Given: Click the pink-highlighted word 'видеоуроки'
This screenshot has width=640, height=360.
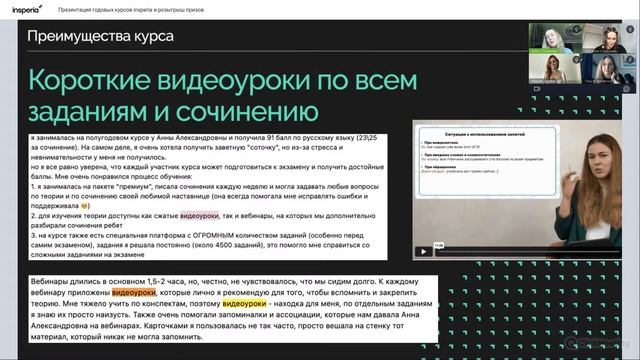Looking at the screenshot, I should (x=199, y=216).
